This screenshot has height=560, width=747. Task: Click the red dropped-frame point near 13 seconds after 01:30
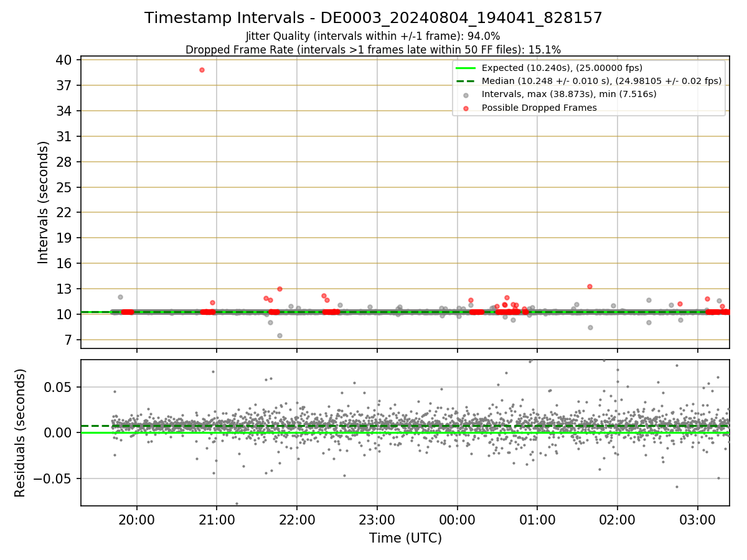pyautogui.click(x=590, y=287)
